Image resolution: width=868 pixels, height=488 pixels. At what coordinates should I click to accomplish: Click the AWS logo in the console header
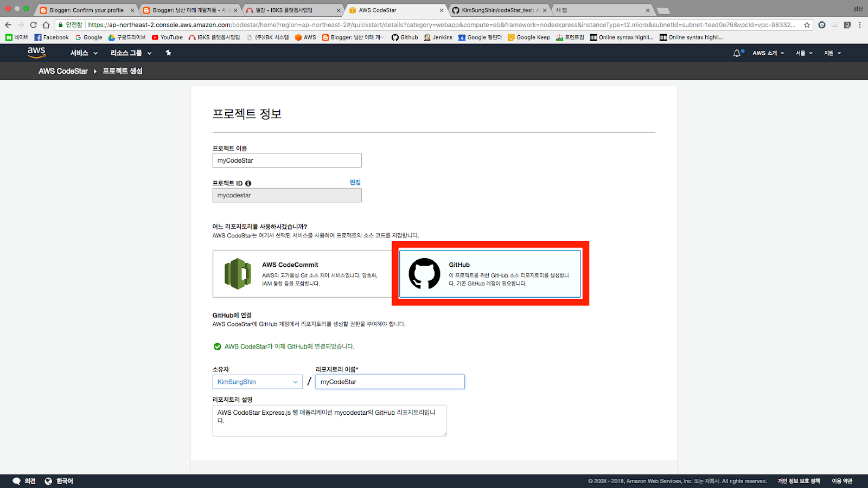(36, 53)
